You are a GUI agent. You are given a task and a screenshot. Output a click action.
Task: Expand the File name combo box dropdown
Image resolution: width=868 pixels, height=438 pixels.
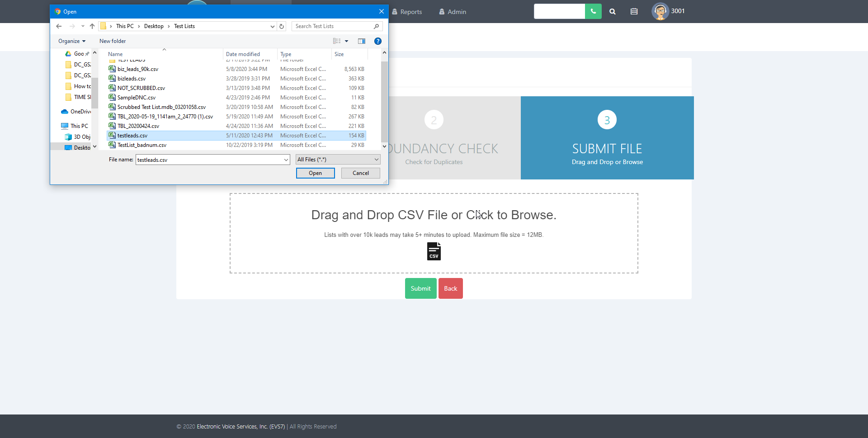pos(286,160)
